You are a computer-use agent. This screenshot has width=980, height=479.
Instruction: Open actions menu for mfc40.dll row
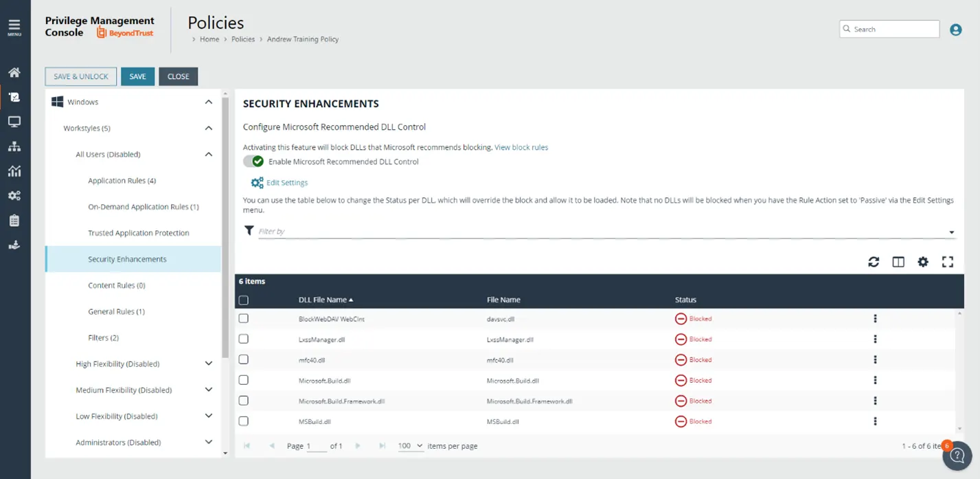[x=875, y=360]
